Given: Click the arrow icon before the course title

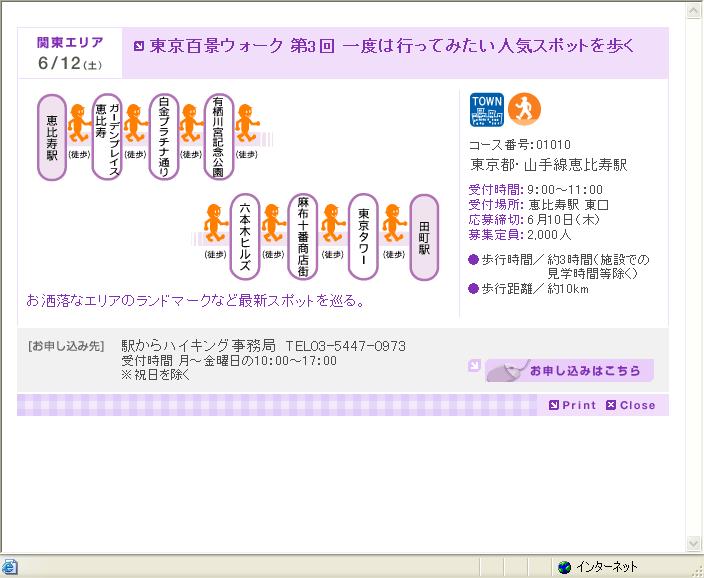Looking at the screenshot, I should pyautogui.click(x=139, y=46).
